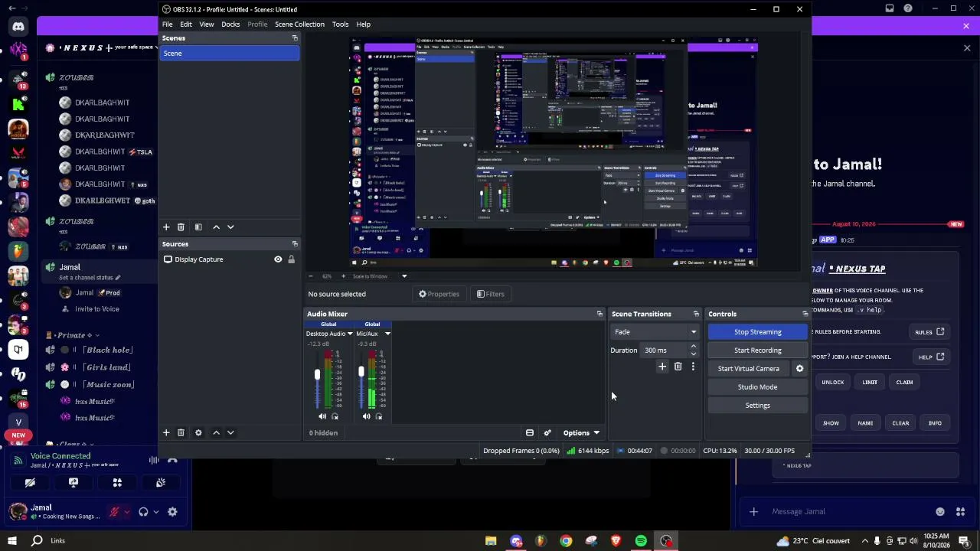
Task: Open Discord microphone input options arrow
Action: [126, 512]
